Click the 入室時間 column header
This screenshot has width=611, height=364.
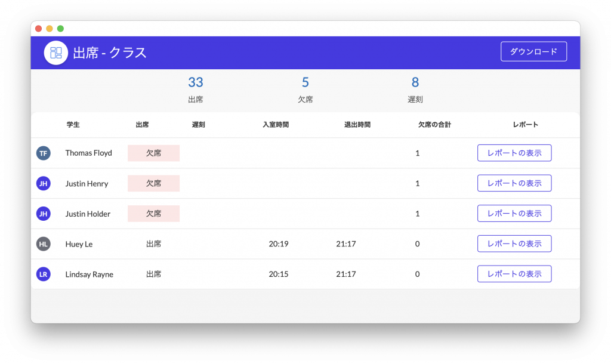coord(276,125)
